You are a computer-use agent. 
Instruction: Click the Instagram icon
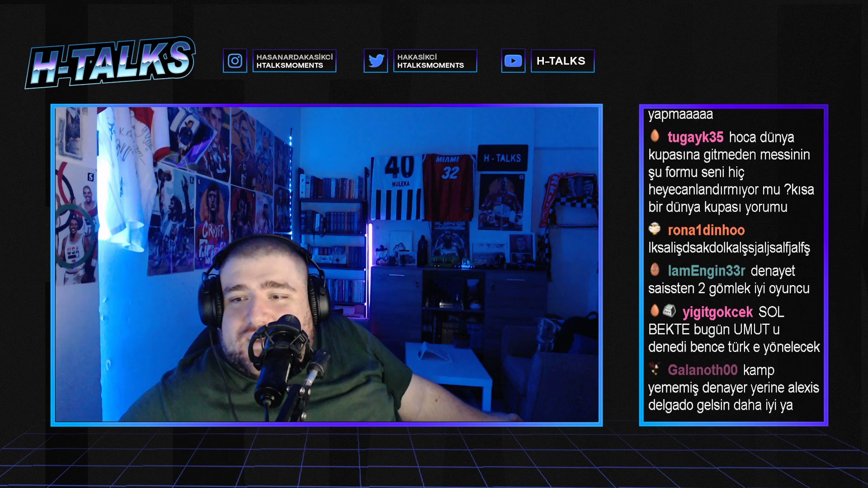pyautogui.click(x=235, y=61)
